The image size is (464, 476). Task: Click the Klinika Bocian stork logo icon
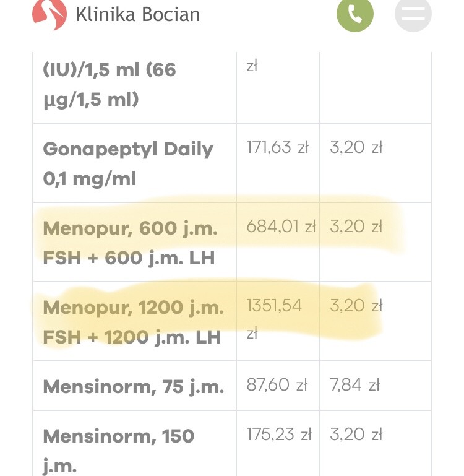pyautogui.click(x=49, y=14)
